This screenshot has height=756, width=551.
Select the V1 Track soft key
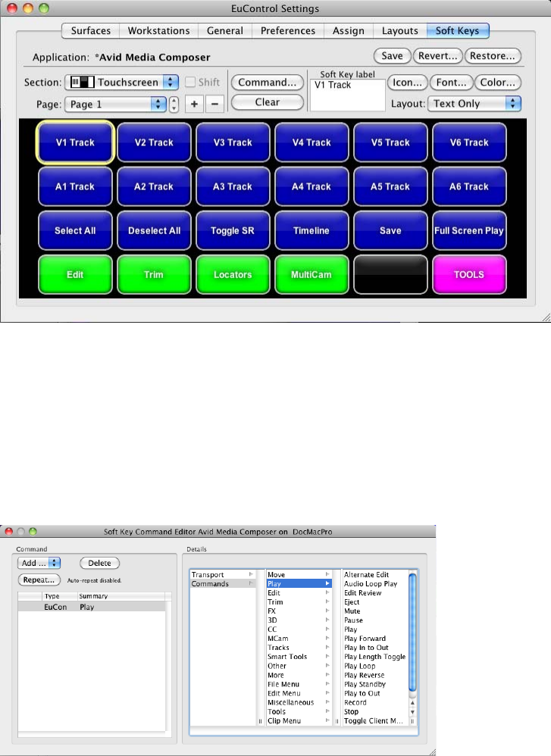pyautogui.click(x=75, y=142)
